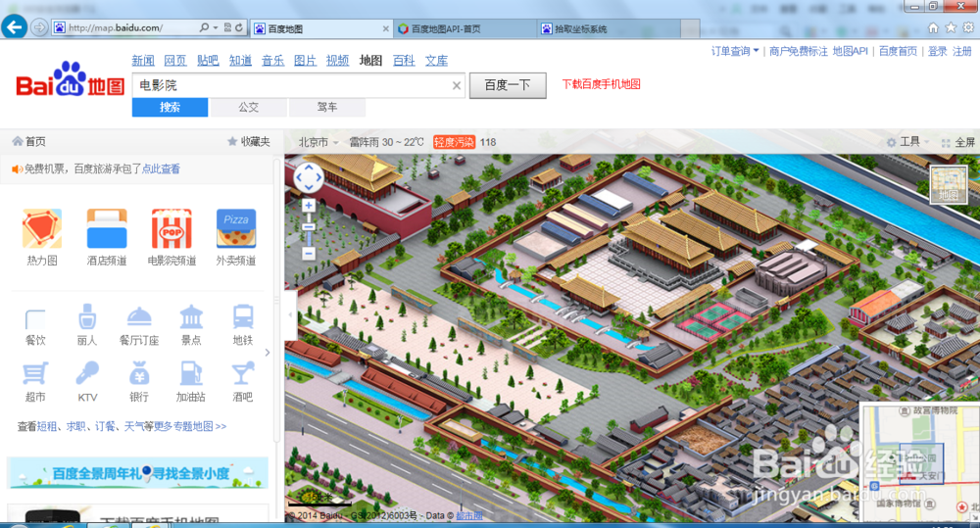Image resolution: width=980 pixels, height=528 pixels.
Task: Open the 酒店频道 hotel channel icon
Action: click(x=107, y=228)
